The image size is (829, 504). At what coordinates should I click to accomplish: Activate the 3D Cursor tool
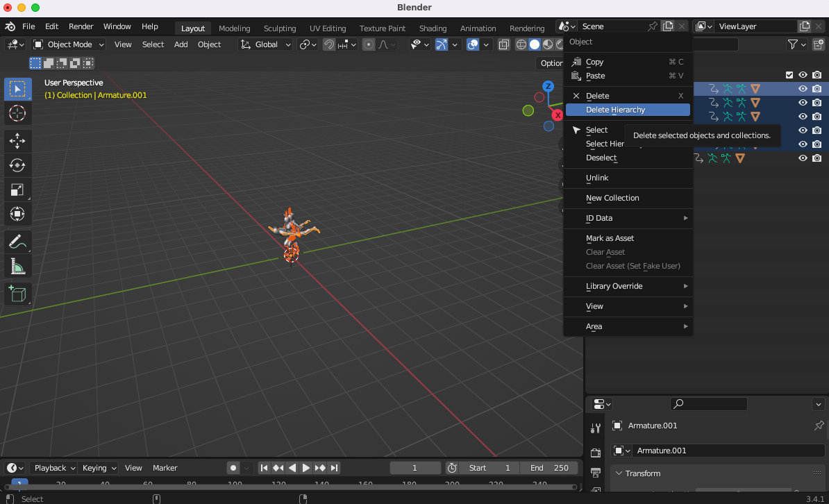tap(17, 113)
